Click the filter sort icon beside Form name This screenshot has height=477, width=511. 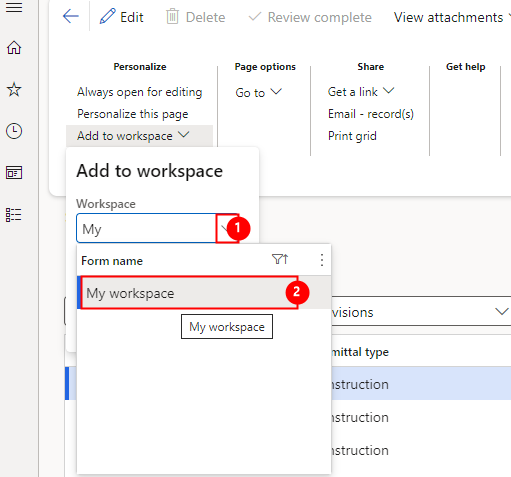click(280, 259)
